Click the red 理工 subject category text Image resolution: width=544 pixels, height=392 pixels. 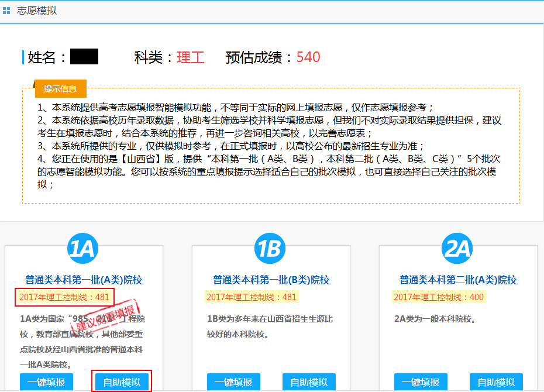point(190,57)
